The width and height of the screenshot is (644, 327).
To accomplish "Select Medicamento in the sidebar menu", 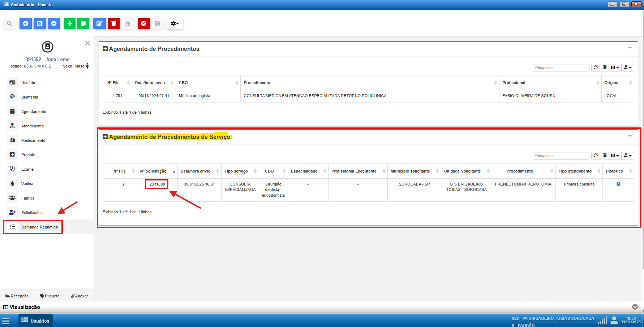I will tap(33, 140).
